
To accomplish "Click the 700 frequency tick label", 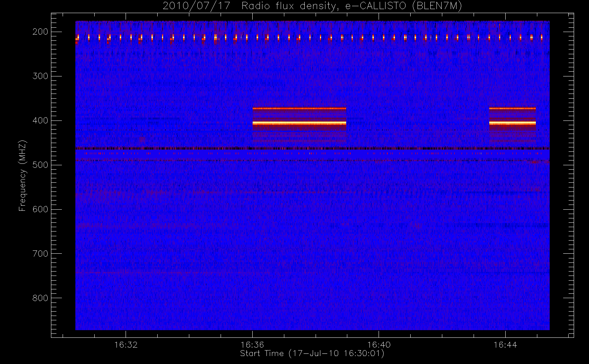I will (x=40, y=254).
